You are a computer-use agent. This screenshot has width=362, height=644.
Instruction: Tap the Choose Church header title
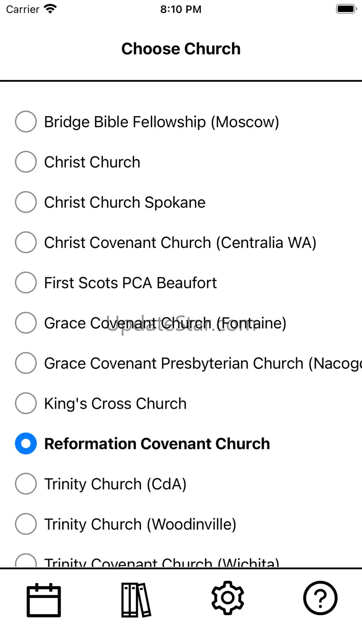tap(181, 49)
